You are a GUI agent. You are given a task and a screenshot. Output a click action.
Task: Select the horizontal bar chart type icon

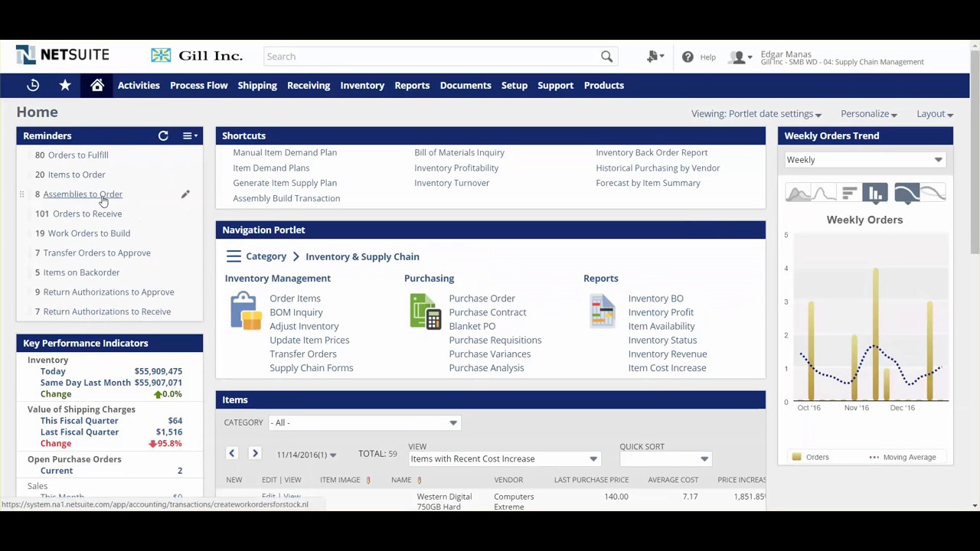tap(849, 193)
